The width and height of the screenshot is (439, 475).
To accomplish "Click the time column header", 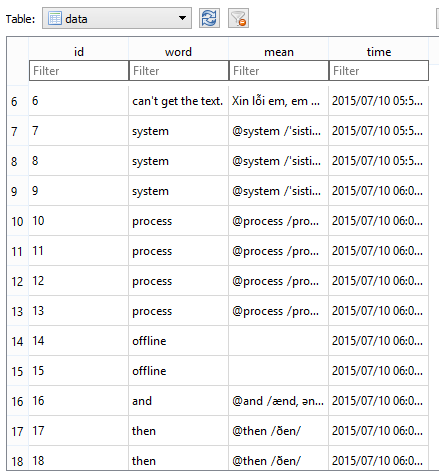I will pyautogui.click(x=379, y=52).
